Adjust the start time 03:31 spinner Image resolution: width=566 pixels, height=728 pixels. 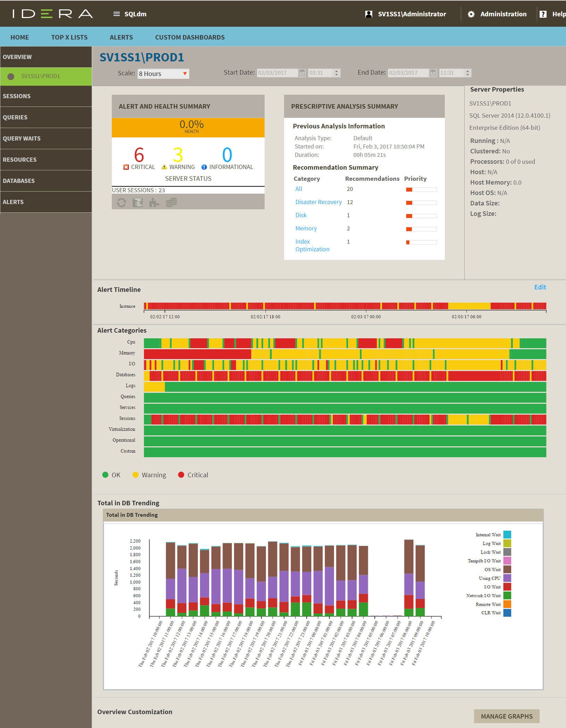(336, 73)
